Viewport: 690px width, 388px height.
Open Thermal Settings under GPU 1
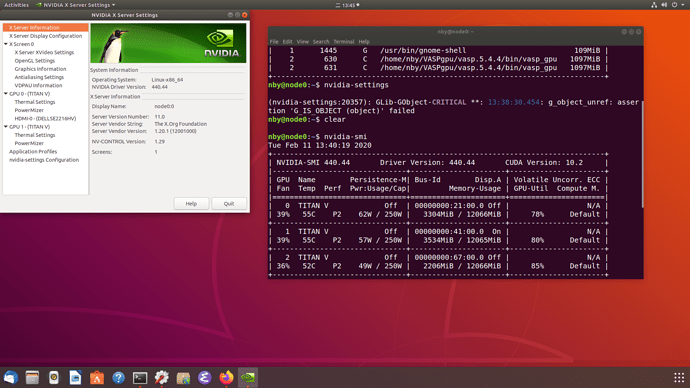coord(35,135)
